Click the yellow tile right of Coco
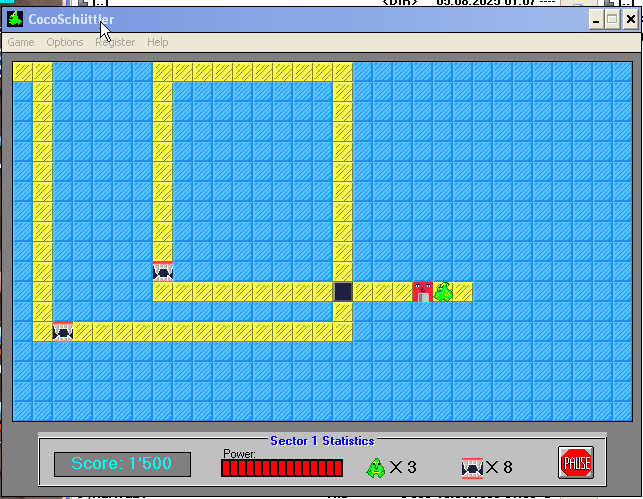 click(x=463, y=292)
